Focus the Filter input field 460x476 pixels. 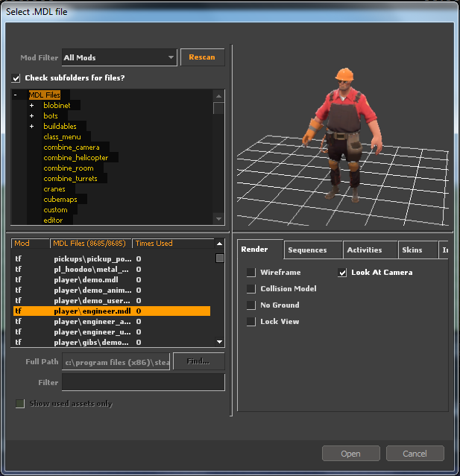[143, 382]
